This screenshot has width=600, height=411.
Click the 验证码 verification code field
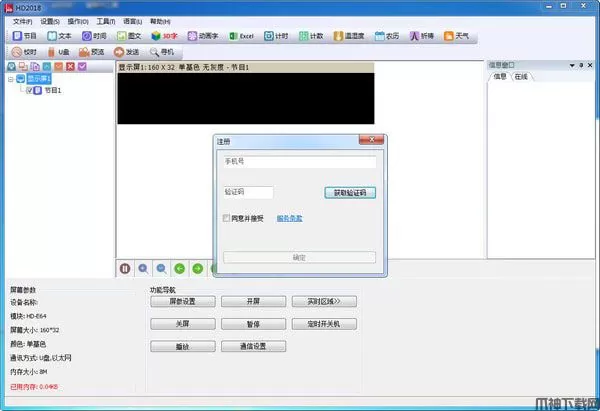pyautogui.click(x=248, y=192)
